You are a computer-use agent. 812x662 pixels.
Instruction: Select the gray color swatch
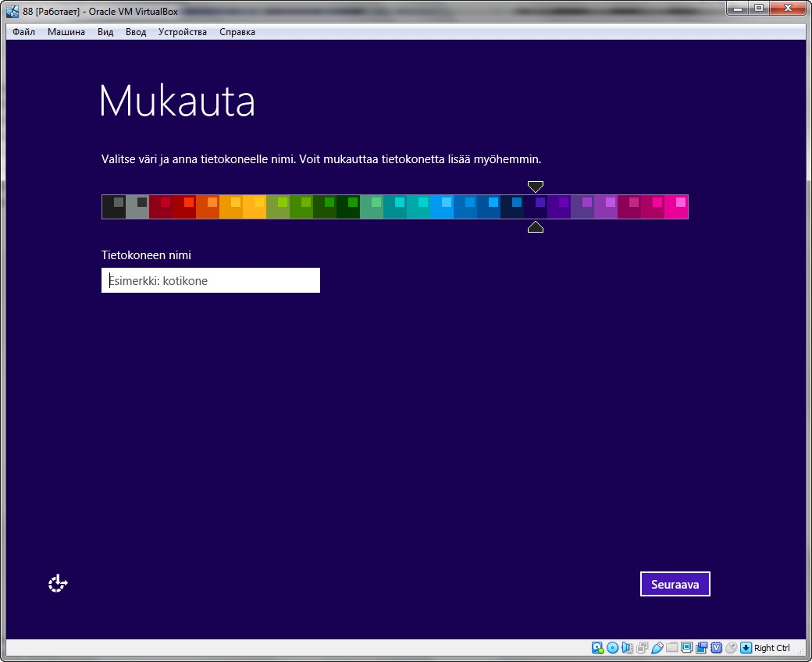pos(137,207)
